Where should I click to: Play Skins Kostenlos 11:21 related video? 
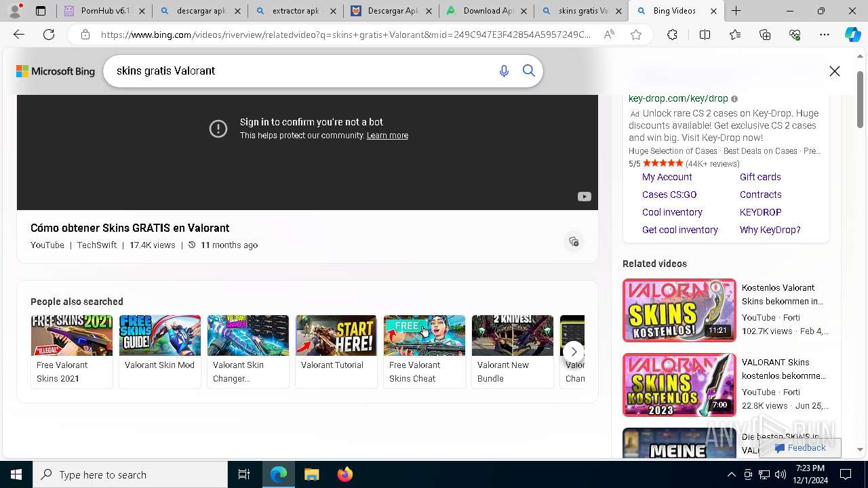coord(679,310)
